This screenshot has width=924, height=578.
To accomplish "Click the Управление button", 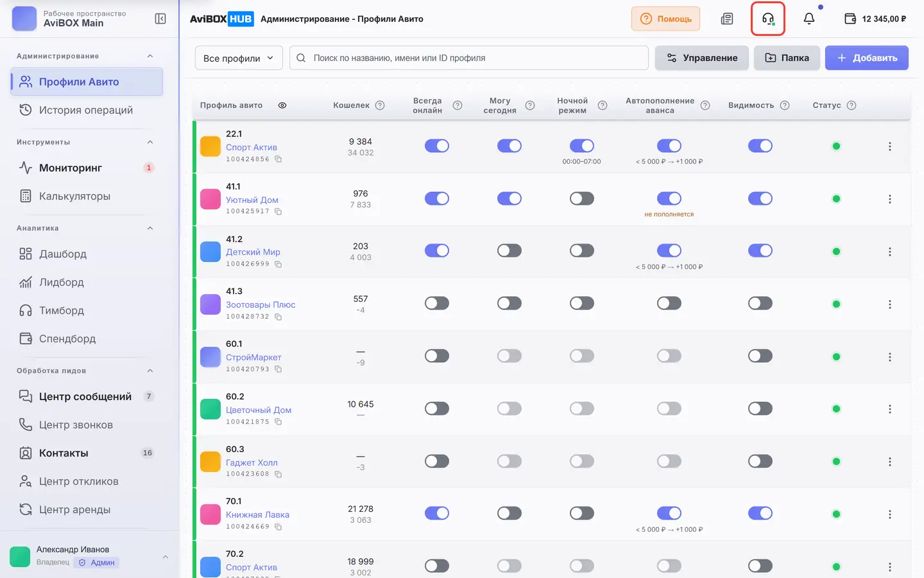I will [x=702, y=58].
